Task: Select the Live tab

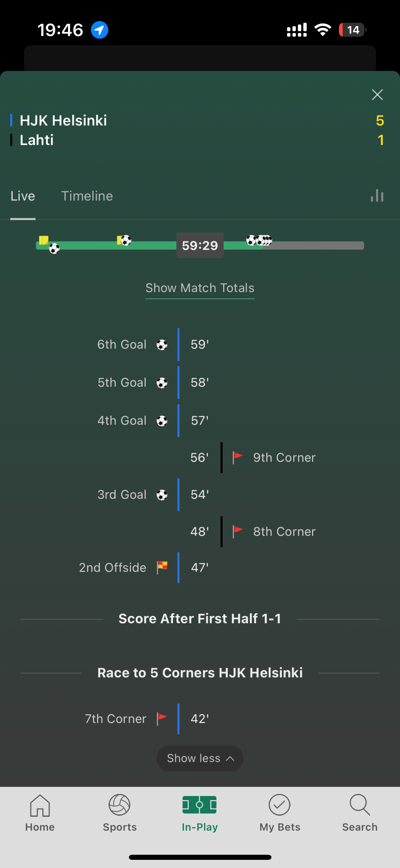Action: click(x=23, y=196)
